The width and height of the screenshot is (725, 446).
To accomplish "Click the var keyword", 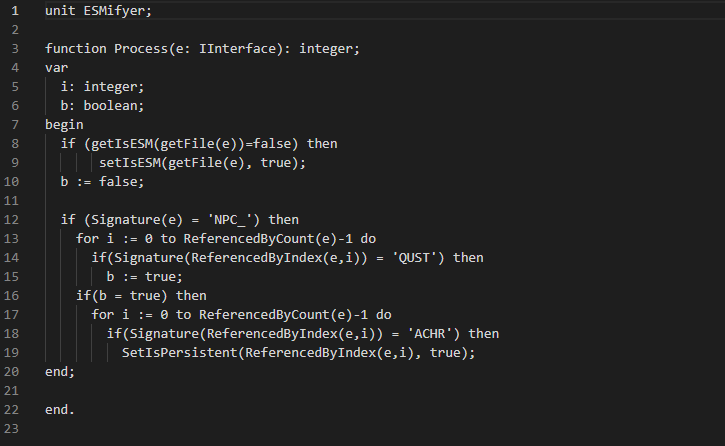I will tap(56, 67).
